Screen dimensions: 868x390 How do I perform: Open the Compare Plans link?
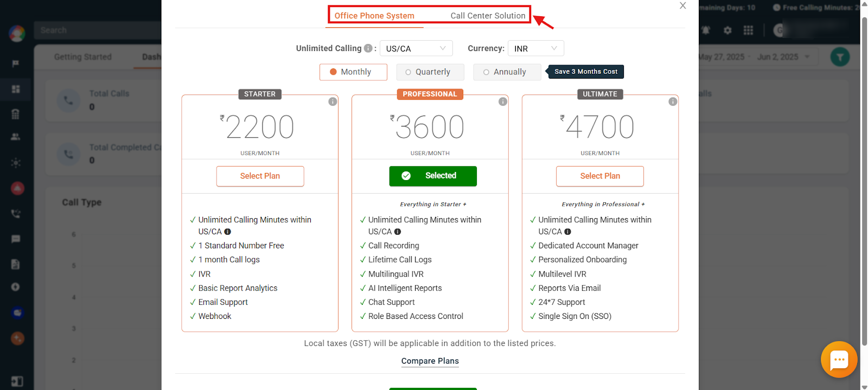point(430,361)
